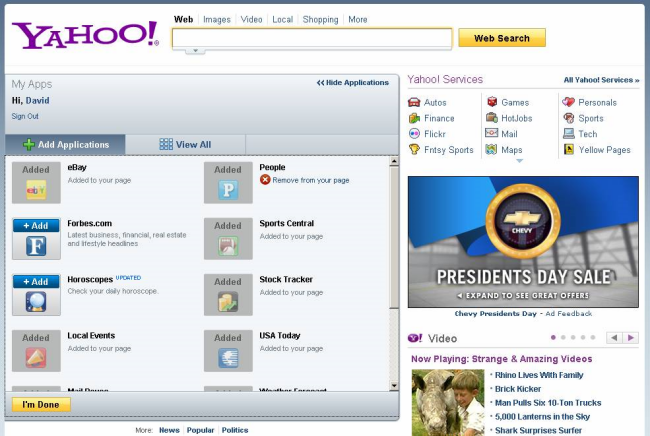Click the rhino video thumbnail
The width and height of the screenshot is (650, 436).
coord(448,402)
